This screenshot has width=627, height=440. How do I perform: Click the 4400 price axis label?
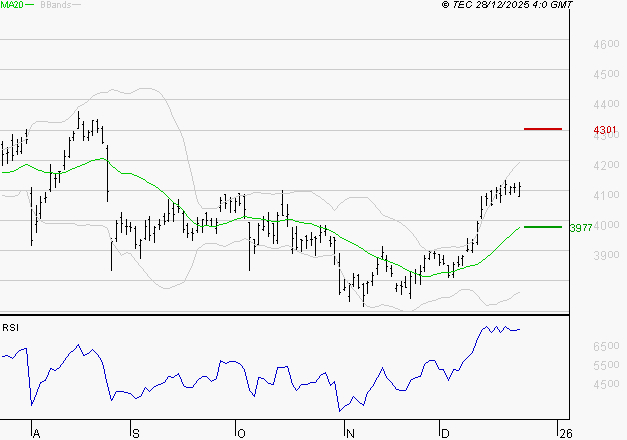coord(606,104)
